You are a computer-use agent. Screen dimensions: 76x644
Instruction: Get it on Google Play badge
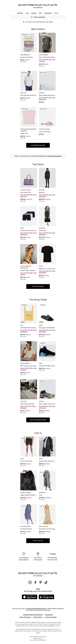[46, 597]
